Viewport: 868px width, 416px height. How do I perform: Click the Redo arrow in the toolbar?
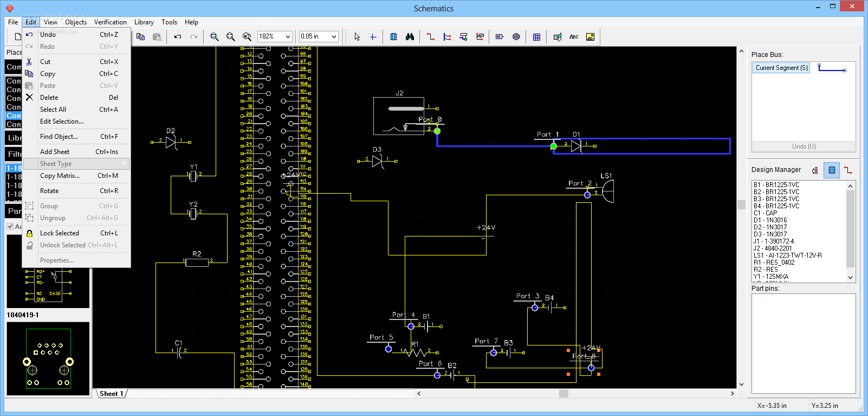[x=194, y=37]
